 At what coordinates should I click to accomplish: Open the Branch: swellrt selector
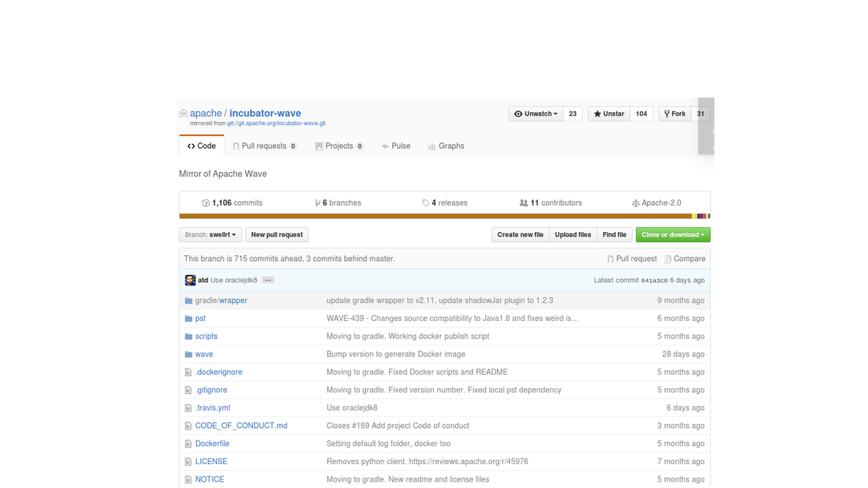pyautogui.click(x=210, y=235)
